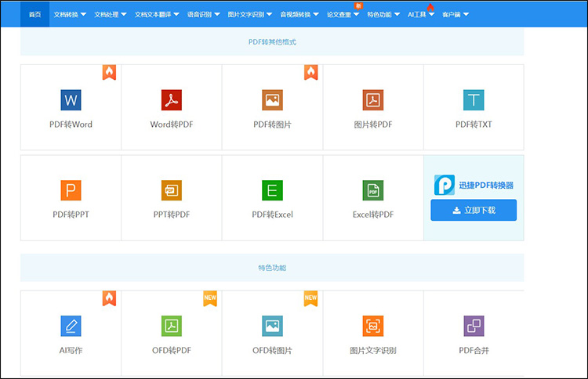The height and width of the screenshot is (379, 588).
Task: Click the PDF转Word text label
Action: click(71, 125)
